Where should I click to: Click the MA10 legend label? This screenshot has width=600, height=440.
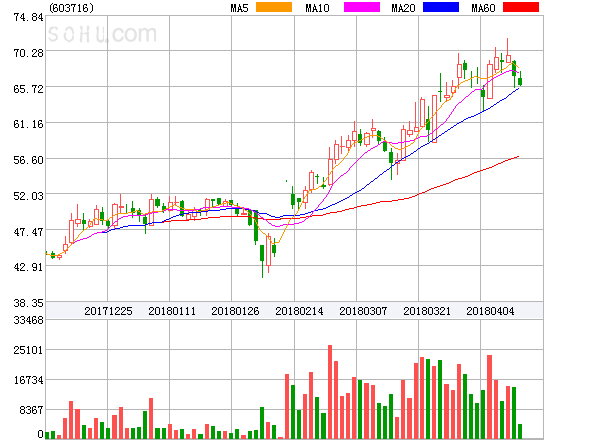pos(317,8)
